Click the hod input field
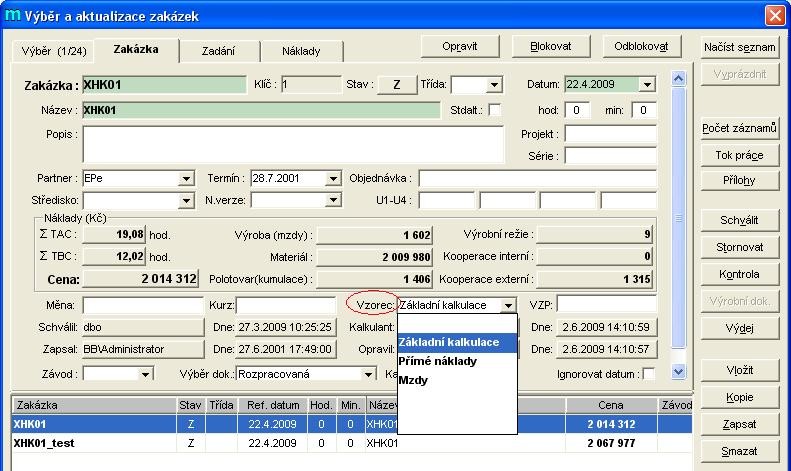Viewport: 791px width, 471px height. tap(577, 110)
